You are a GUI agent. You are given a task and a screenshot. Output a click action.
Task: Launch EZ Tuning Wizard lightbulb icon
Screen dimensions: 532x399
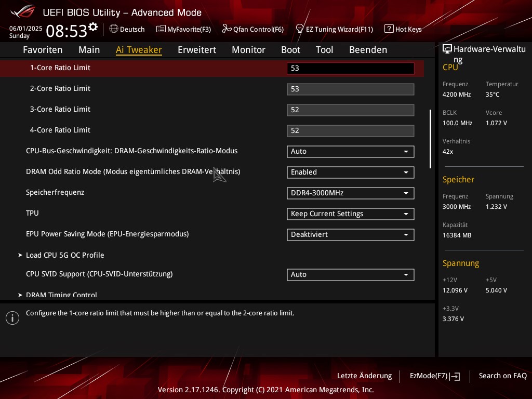coord(299,29)
